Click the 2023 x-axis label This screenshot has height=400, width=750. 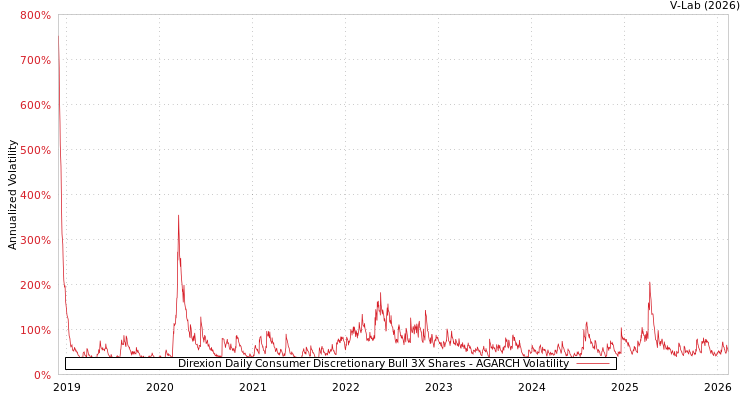click(x=439, y=387)
